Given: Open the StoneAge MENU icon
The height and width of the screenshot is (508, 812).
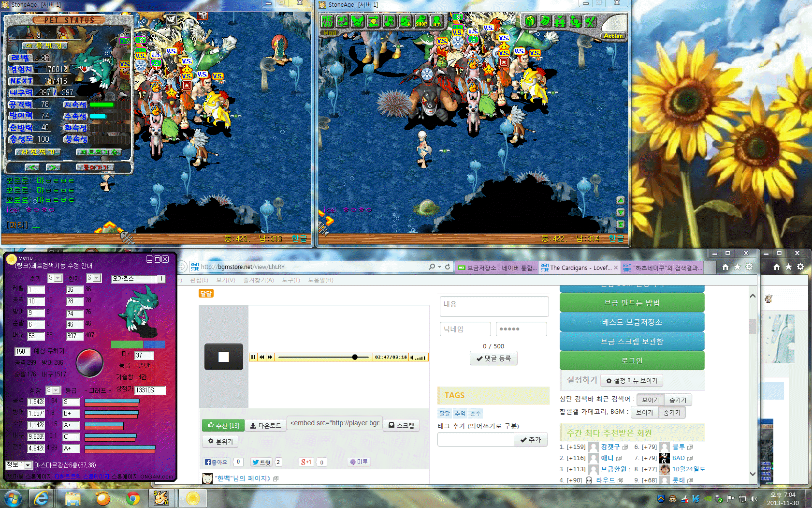Looking at the screenshot, I should click(327, 21).
